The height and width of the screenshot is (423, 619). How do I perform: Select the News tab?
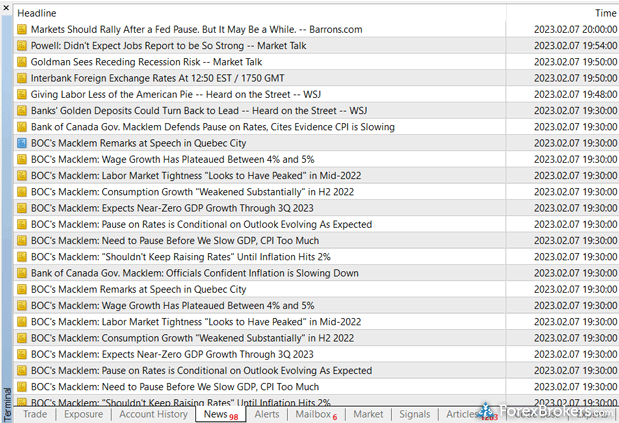(221, 414)
